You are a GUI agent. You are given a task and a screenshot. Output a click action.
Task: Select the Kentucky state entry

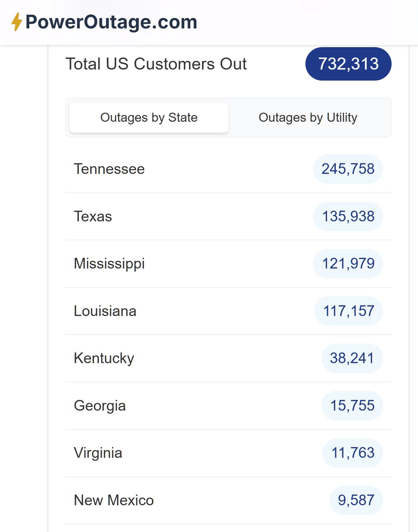(x=104, y=358)
